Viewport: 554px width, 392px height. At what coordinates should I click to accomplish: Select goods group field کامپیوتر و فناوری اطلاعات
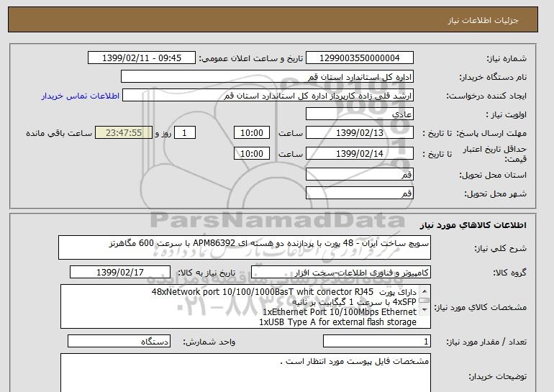click(341, 273)
